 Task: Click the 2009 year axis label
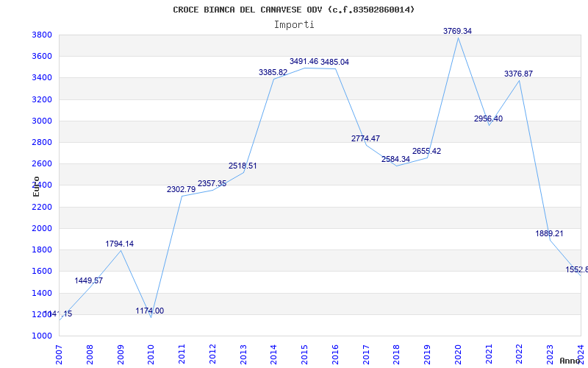[x=121, y=355]
